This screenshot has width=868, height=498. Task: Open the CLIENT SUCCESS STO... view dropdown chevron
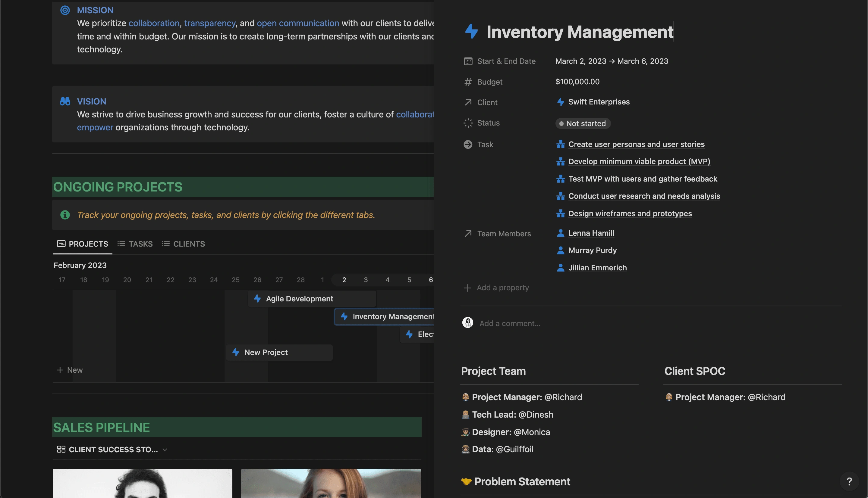click(165, 450)
